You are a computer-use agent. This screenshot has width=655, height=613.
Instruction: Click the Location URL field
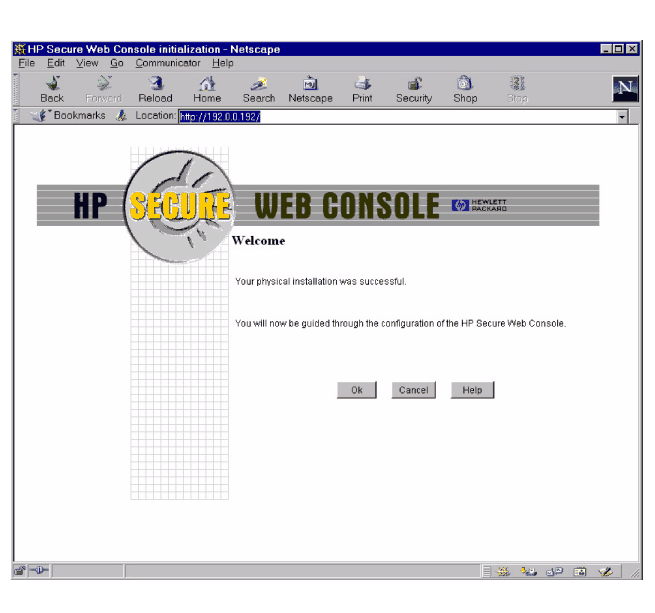[398, 117]
